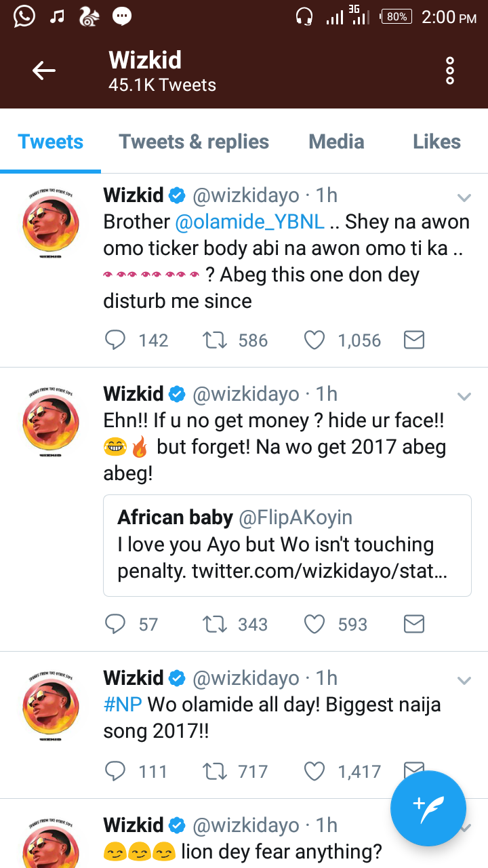Expand the first tweet's dropdown caret

pyautogui.click(x=464, y=198)
